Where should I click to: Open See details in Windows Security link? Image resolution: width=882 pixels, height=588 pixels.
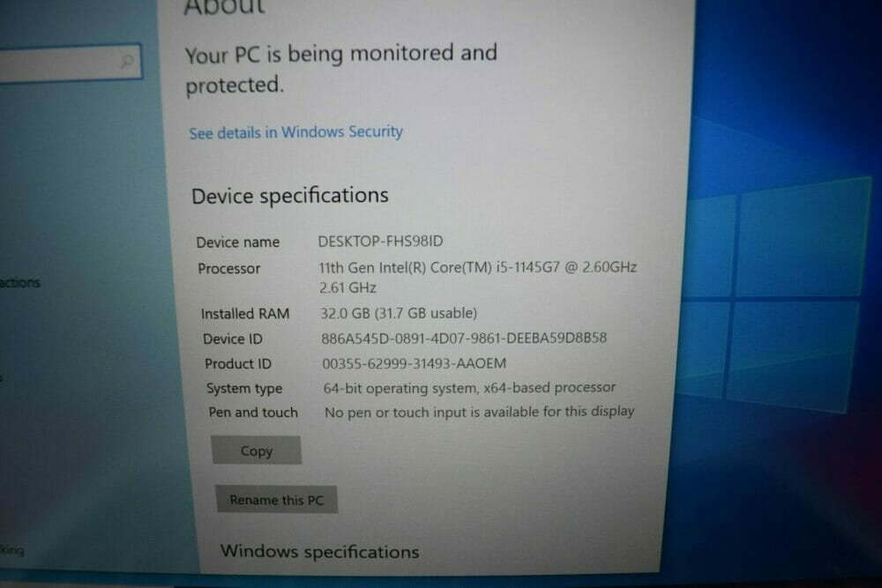(x=295, y=132)
